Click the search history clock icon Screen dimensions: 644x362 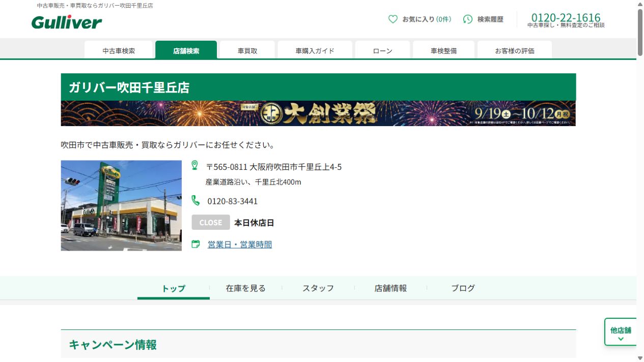468,19
